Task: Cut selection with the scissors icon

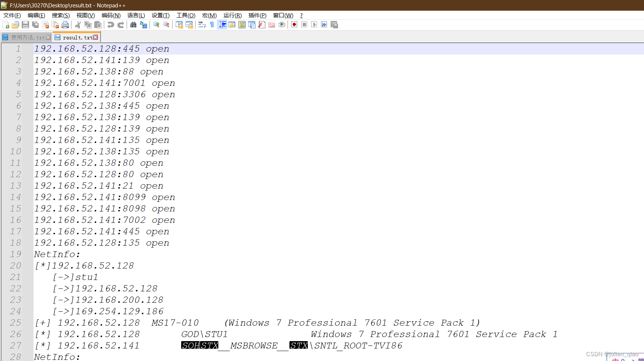Action: 78,25
